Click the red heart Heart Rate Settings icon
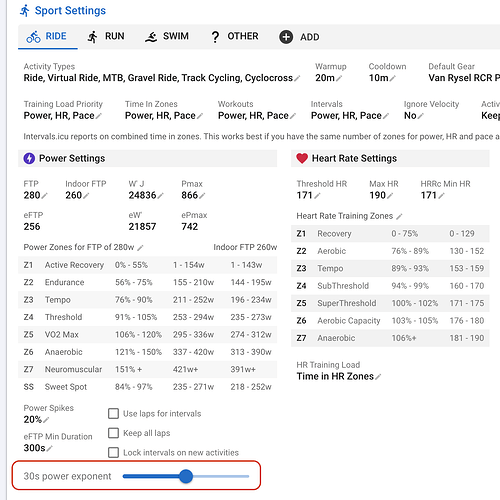Viewport: 500px width, 500px height. point(302,158)
